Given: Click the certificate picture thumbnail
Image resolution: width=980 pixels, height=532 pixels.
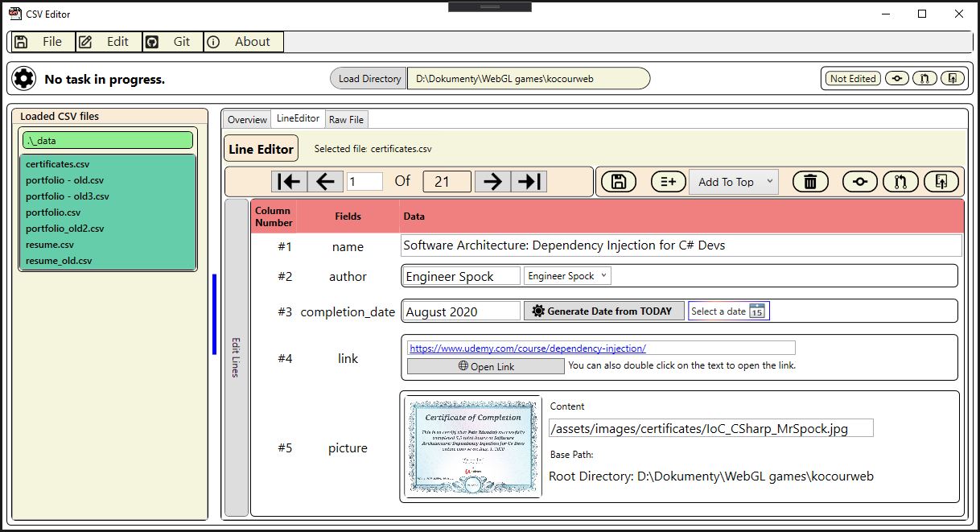Looking at the screenshot, I should [472, 447].
